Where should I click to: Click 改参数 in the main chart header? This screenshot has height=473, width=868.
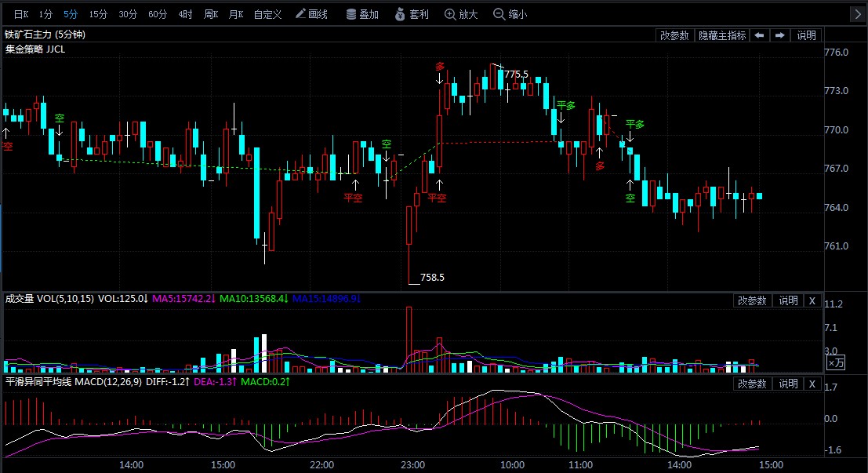[x=674, y=35]
